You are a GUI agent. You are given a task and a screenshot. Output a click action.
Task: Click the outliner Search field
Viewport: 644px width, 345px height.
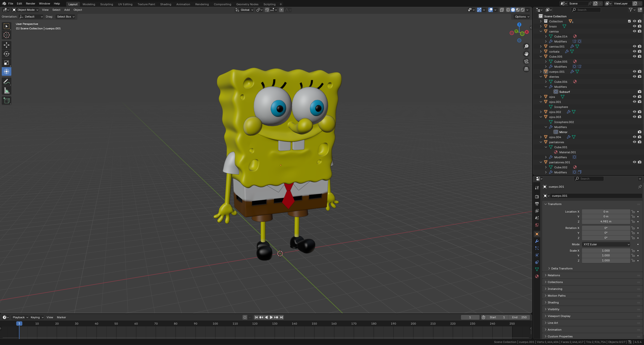[x=586, y=10]
